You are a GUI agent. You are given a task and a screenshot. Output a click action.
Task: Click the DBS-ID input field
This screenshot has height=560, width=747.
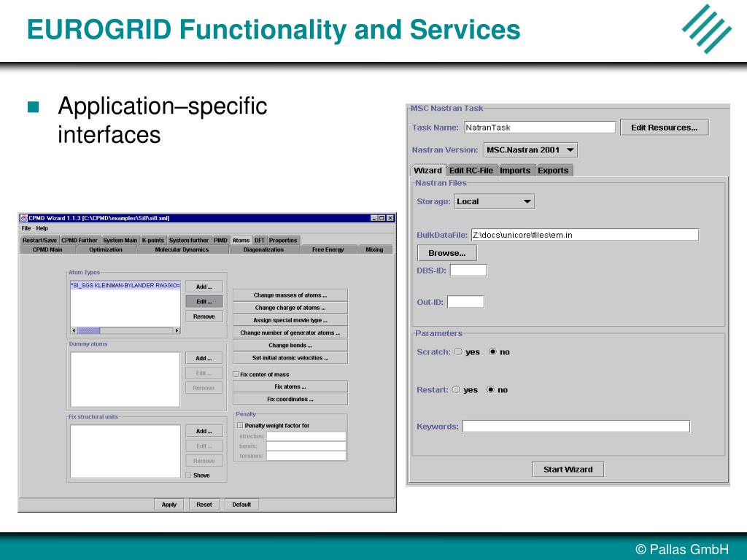469,271
